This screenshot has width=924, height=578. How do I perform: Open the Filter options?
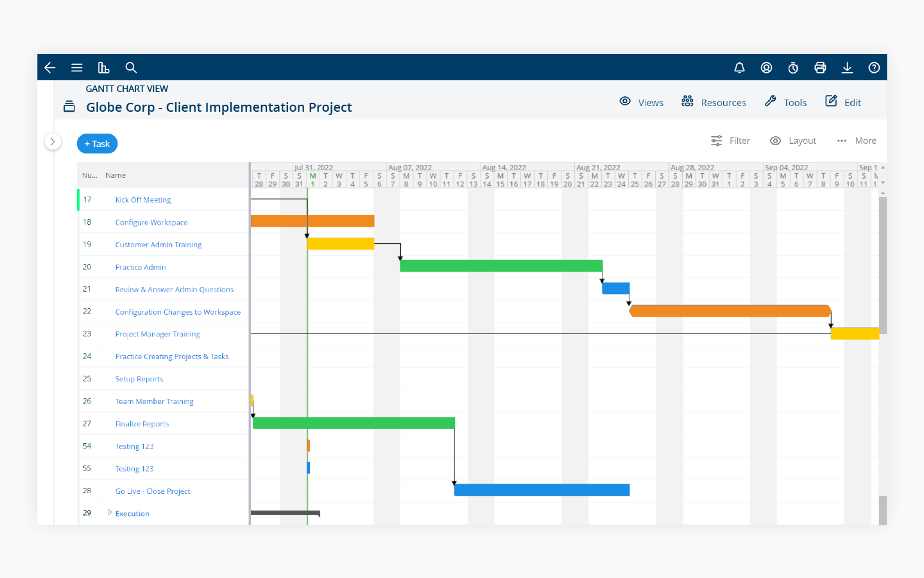pyautogui.click(x=730, y=141)
